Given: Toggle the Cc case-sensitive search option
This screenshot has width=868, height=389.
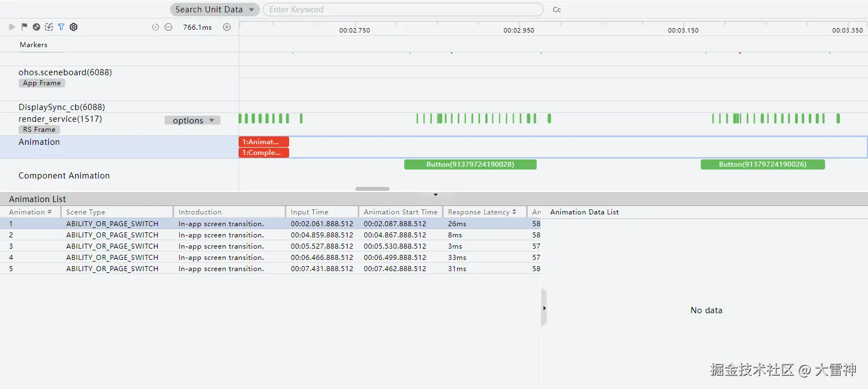Looking at the screenshot, I should pos(557,10).
